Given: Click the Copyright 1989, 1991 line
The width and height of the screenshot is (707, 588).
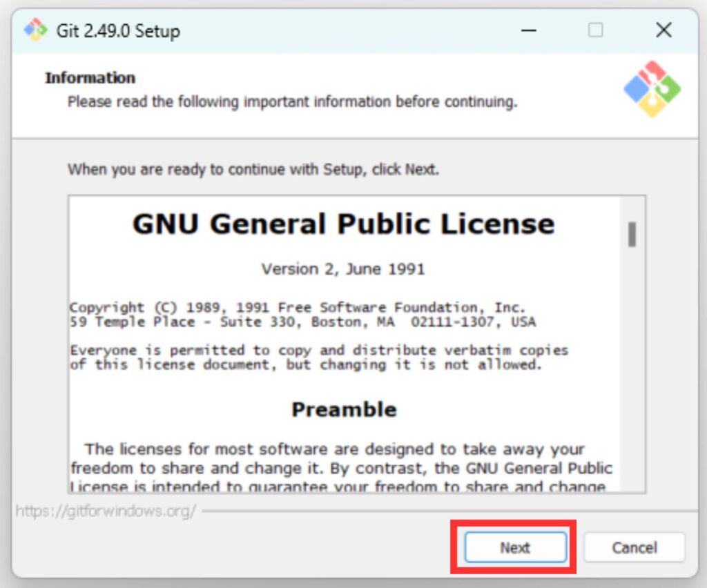Looking at the screenshot, I should coord(297,307).
